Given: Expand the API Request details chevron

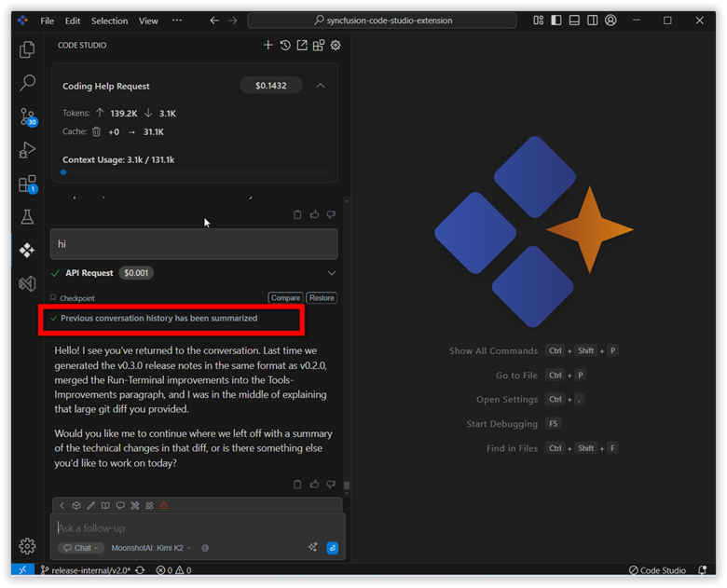Looking at the screenshot, I should coord(331,273).
